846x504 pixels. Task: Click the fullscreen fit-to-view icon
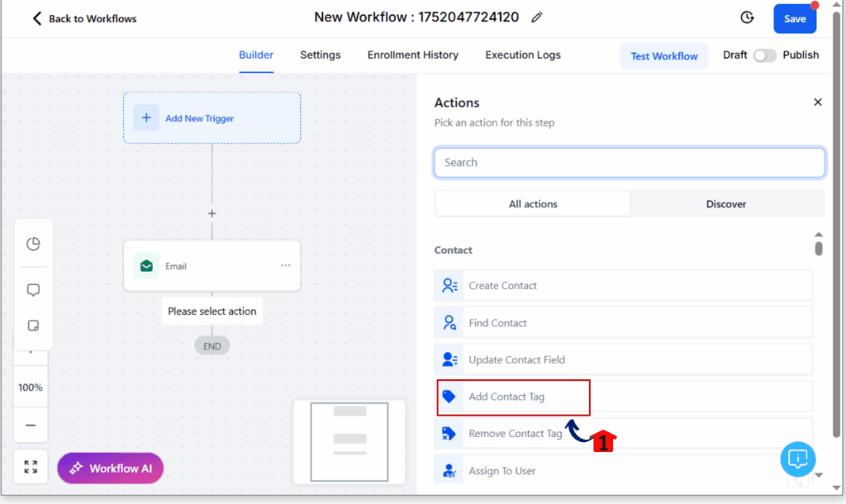pos(31,467)
